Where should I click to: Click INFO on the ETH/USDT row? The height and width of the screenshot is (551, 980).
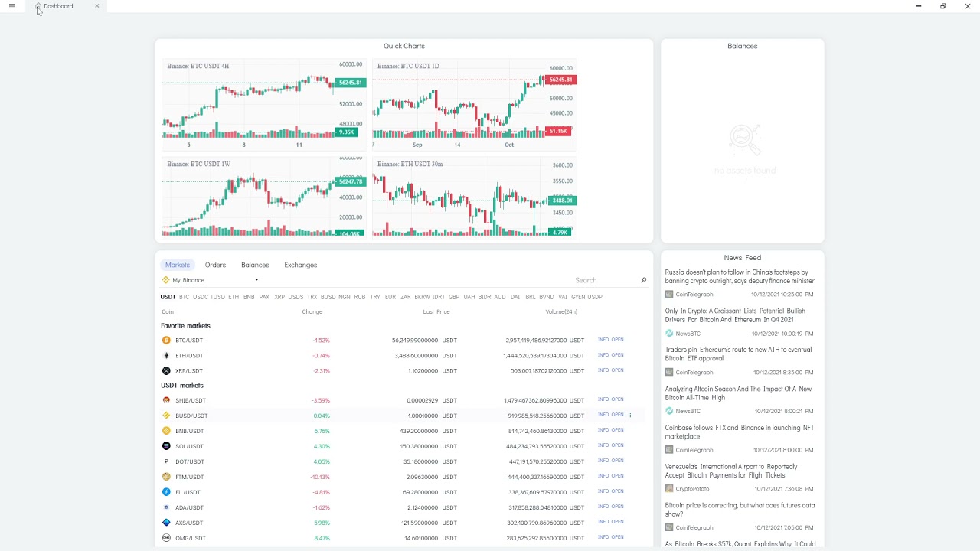(x=603, y=355)
